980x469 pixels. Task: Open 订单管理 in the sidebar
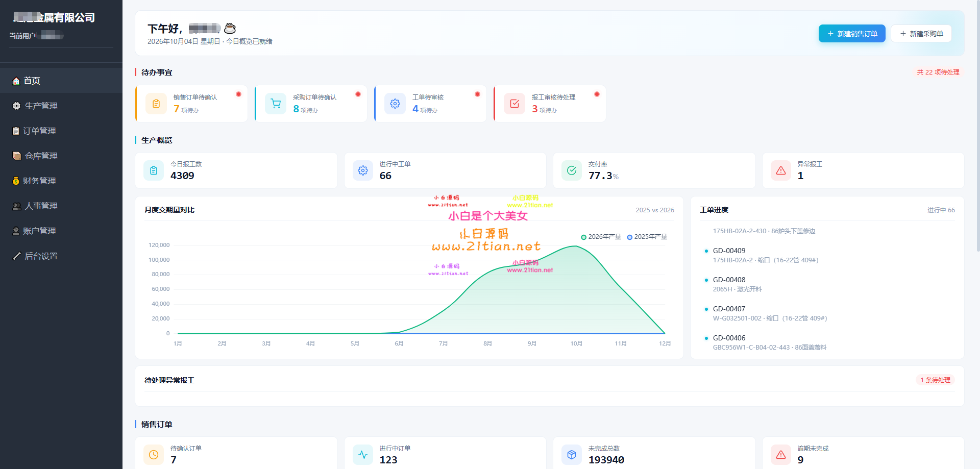(x=61, y=131)
